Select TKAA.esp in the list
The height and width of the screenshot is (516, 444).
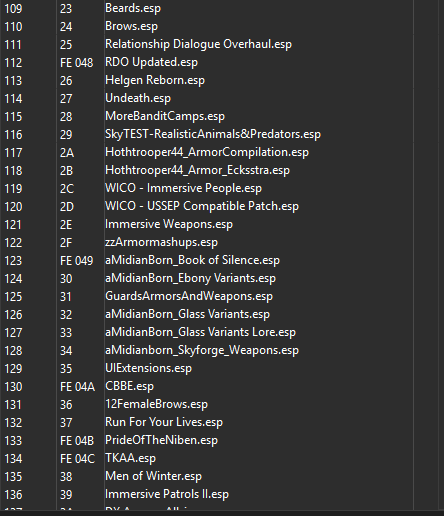[130, 458]
